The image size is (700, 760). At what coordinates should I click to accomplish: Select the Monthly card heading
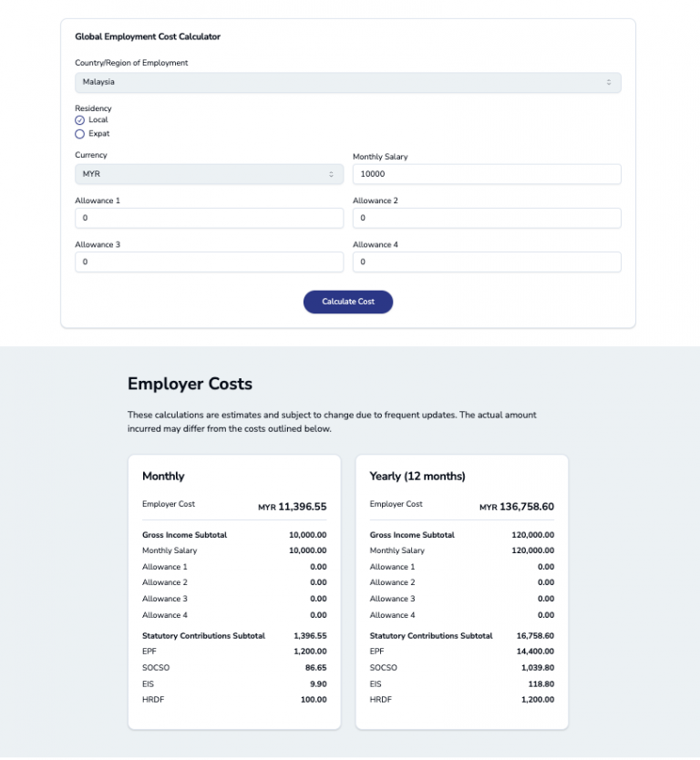163,477
